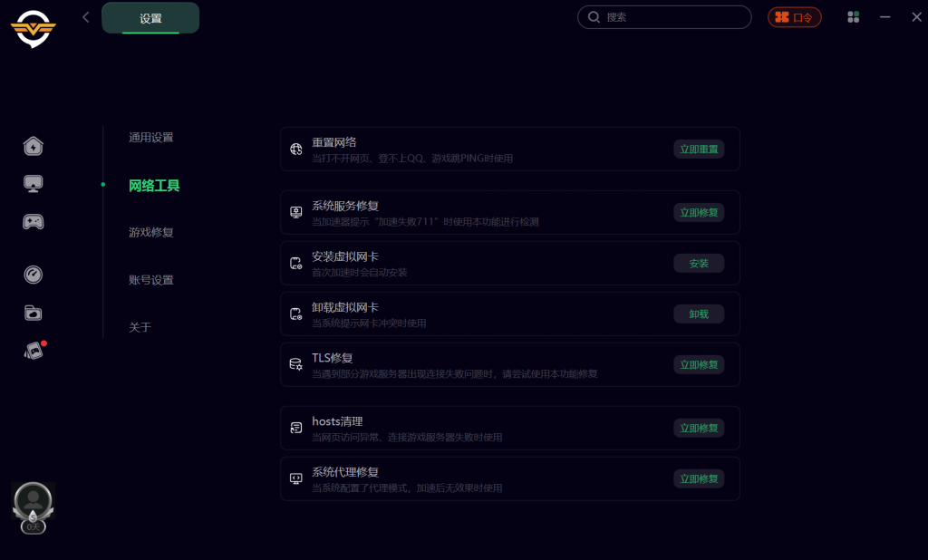Click the 搜索 search input field

[x=664, y=17]
